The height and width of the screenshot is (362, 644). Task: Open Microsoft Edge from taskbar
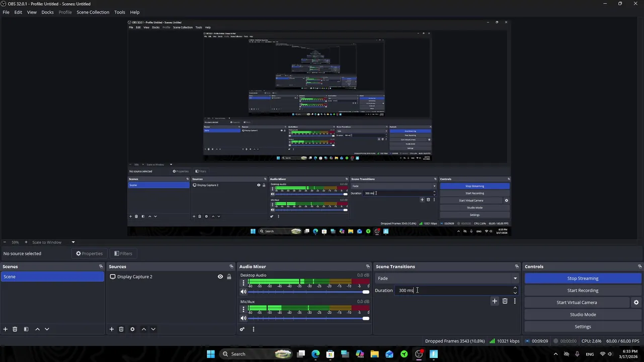315,354
